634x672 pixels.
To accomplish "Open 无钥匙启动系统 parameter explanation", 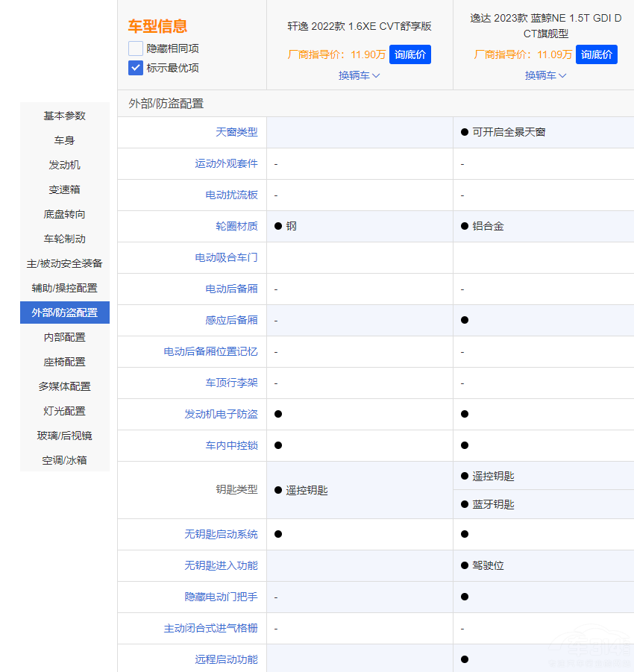I will 221,534.
